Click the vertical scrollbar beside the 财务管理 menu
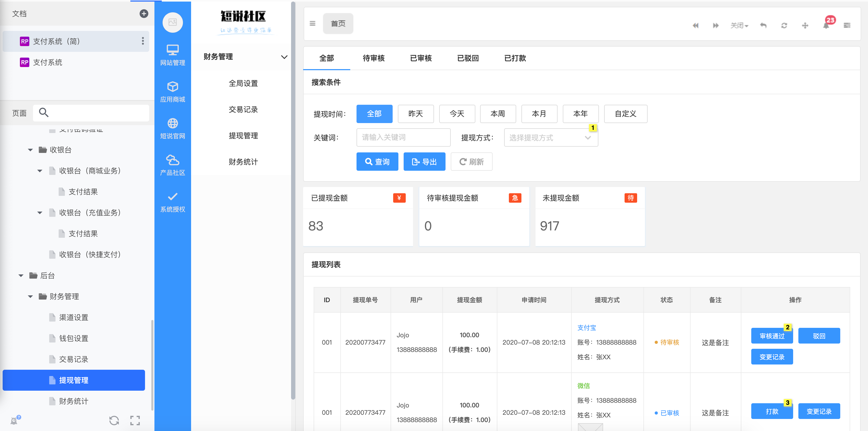868x431 pixels. point(293,201)
